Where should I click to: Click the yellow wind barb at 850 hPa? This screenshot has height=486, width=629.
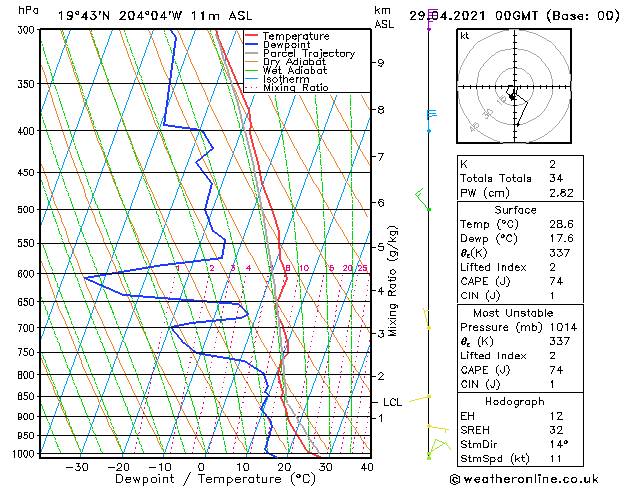(x=419, y=398)
